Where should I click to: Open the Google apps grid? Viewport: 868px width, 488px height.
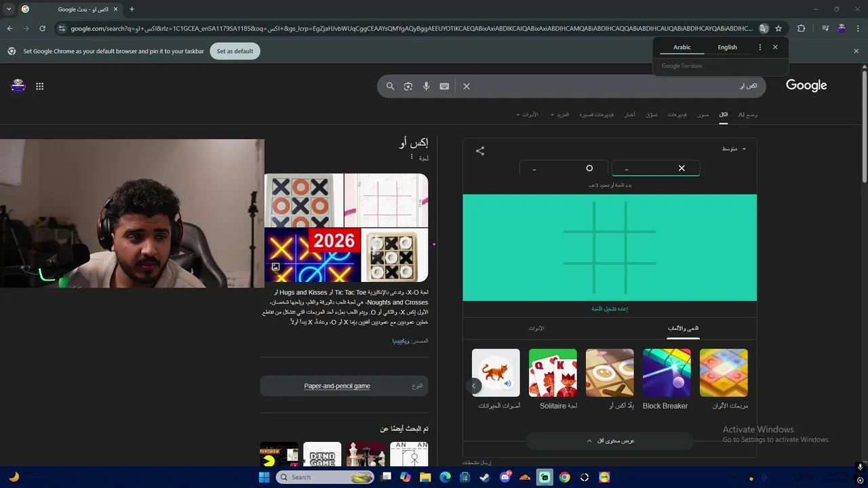(x=39, y=86)
